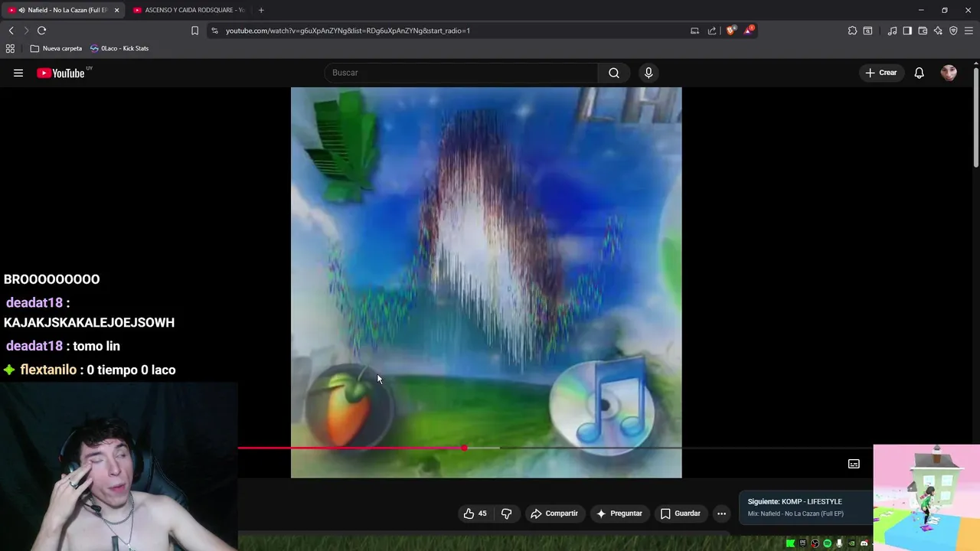Click the magnifier search button on YouTube
The height and width of the screenshot is (551, 980).
pyautogui.click(x=614, y=73)
